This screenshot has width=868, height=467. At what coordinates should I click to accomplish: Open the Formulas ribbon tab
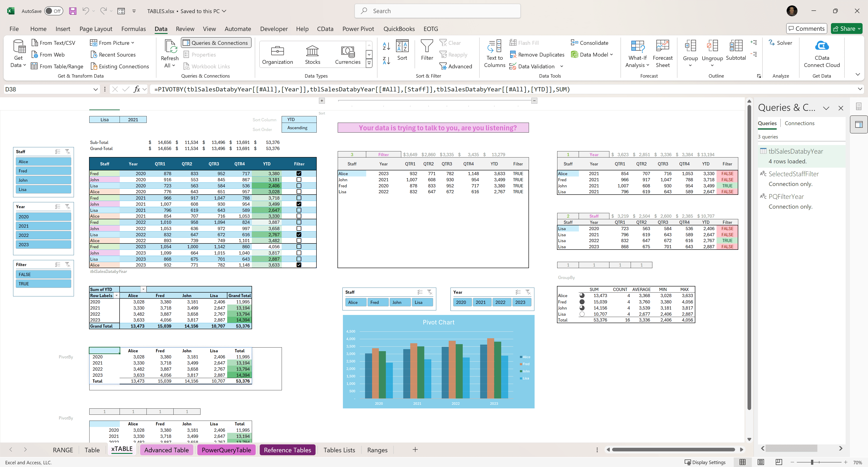click(x=133, y=29)
